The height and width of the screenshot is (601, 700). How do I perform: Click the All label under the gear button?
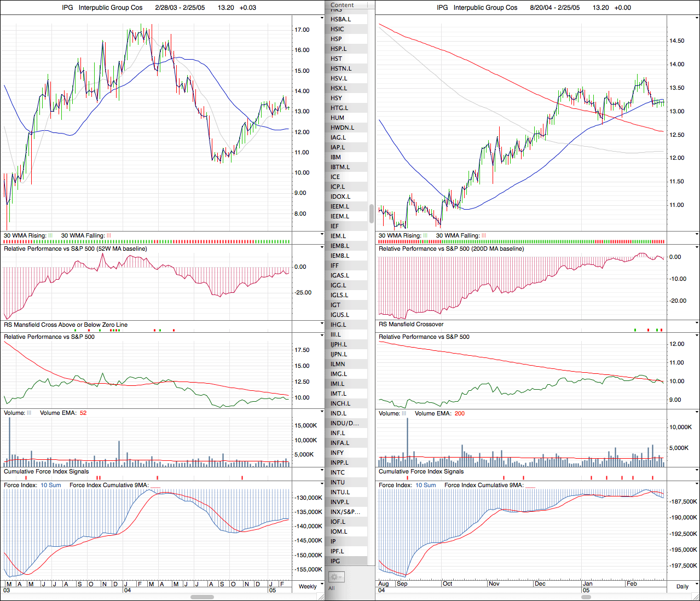(x=332, y=588)
